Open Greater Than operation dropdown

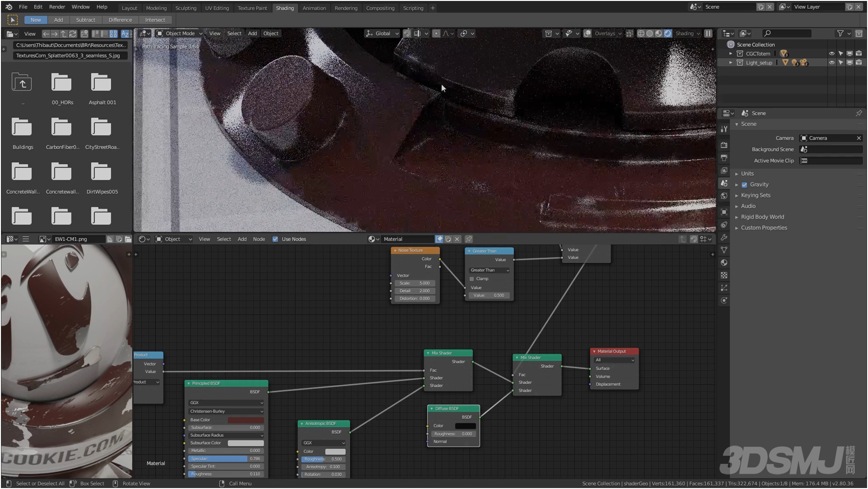(489, 270)
